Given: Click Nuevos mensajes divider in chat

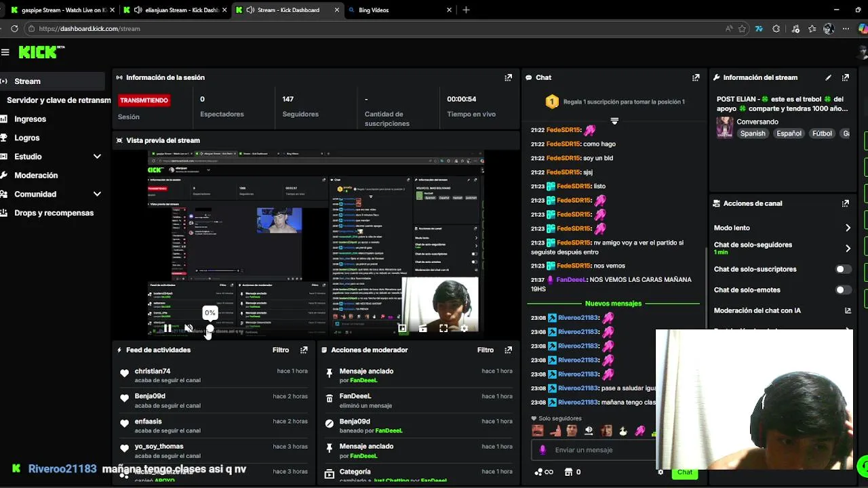Looking at the screenshot, I should [x=613, y=304].
